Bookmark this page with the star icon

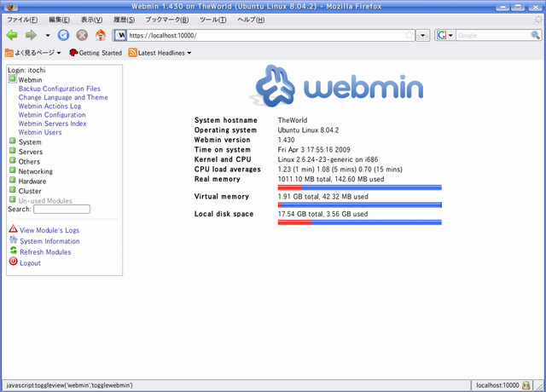(x=409, y=35)
